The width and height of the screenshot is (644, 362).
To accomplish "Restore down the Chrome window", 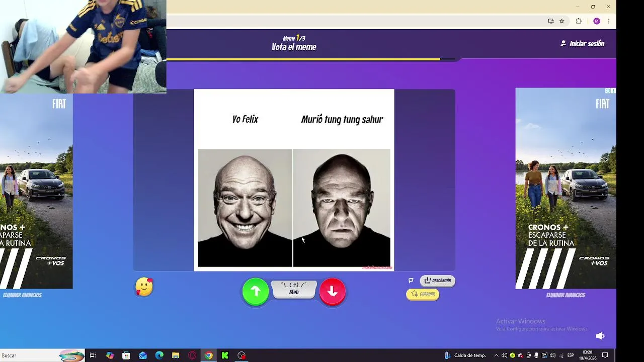I will tap(593, 7).
